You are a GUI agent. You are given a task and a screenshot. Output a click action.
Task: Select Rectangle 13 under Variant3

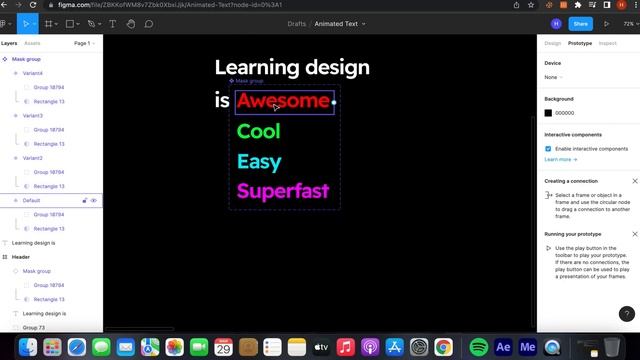click(49, 144)
